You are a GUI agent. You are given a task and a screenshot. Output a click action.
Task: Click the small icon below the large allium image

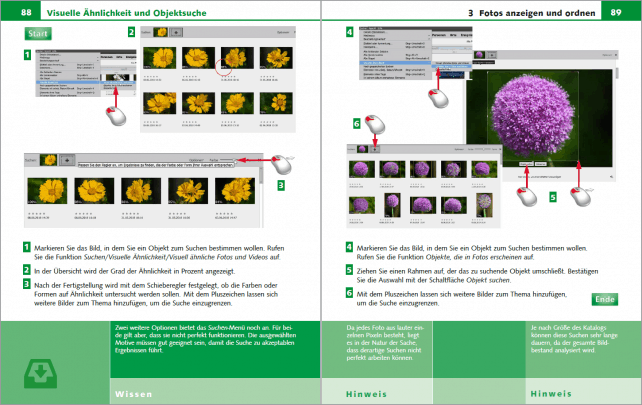pos(611,177)
